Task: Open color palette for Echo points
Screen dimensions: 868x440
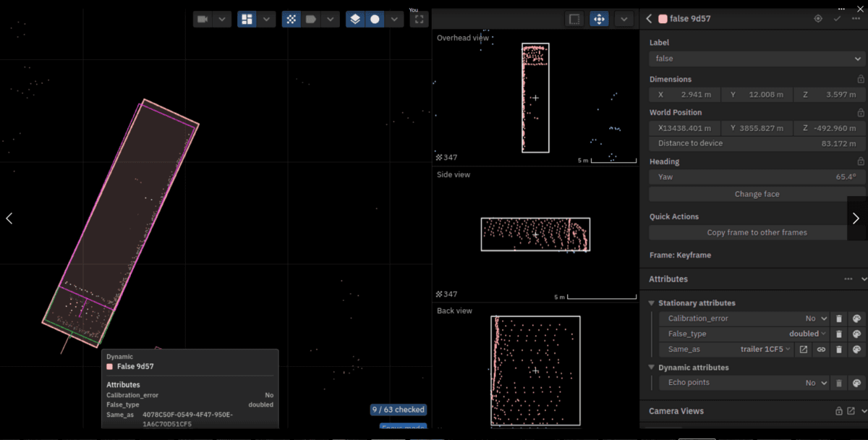Action: tap(856, 383)
